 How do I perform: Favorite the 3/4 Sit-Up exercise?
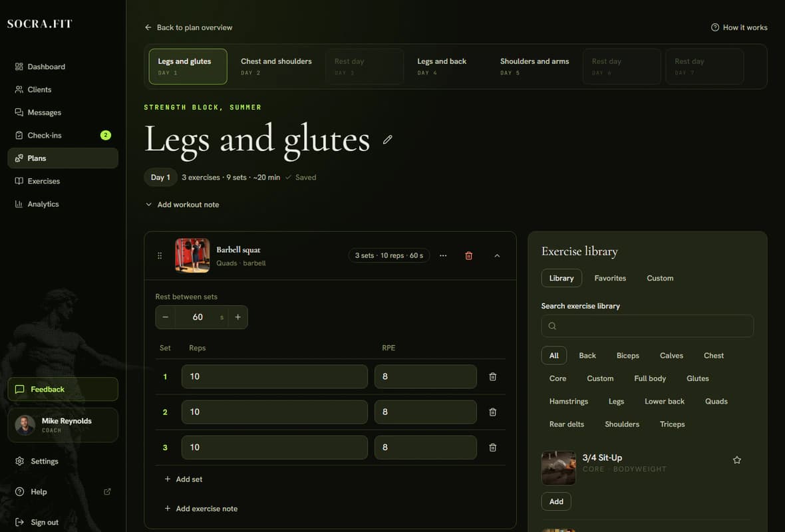[x=737, y=460]
